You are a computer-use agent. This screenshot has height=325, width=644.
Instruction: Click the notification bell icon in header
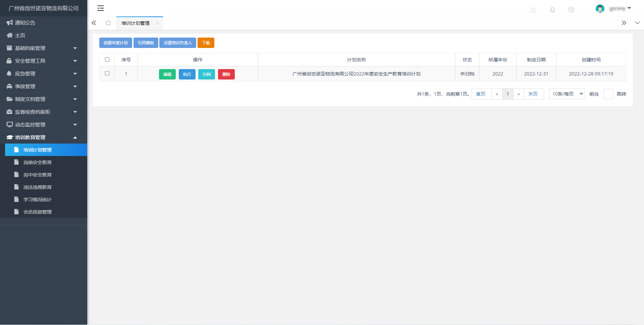[552, 10]
